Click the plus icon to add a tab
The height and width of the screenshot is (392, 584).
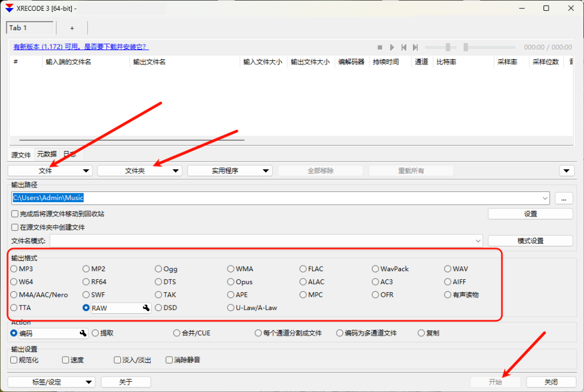click(72, 28)
